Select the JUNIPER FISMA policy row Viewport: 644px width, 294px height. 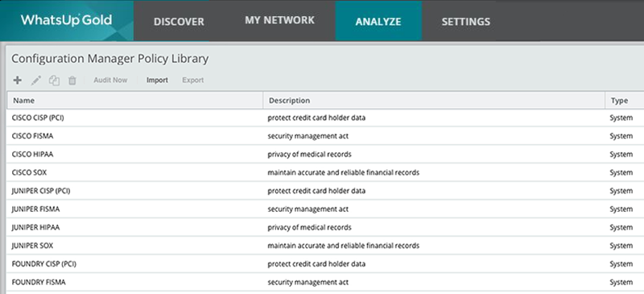[325, 209]
